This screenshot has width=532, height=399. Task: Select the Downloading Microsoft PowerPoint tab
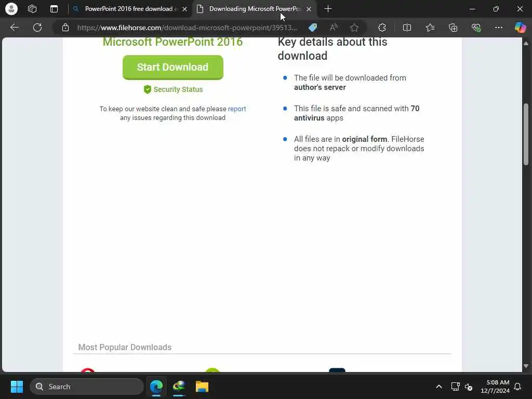(x=255, y=9)
